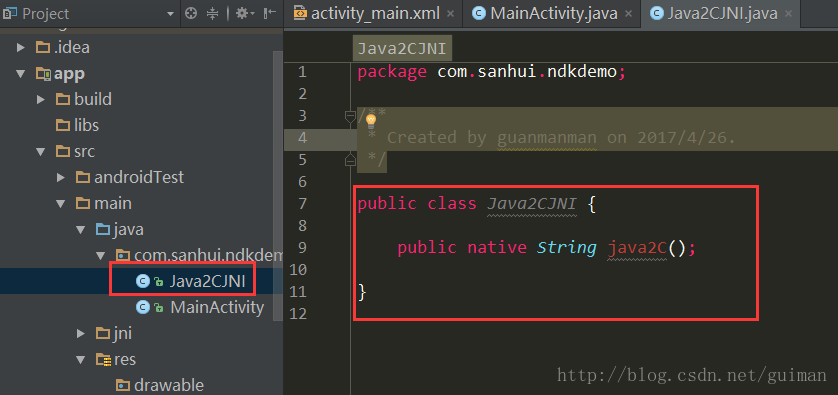The image size is (838, 395).
Task: Click the MainActivity class icon
Action: 143,308
